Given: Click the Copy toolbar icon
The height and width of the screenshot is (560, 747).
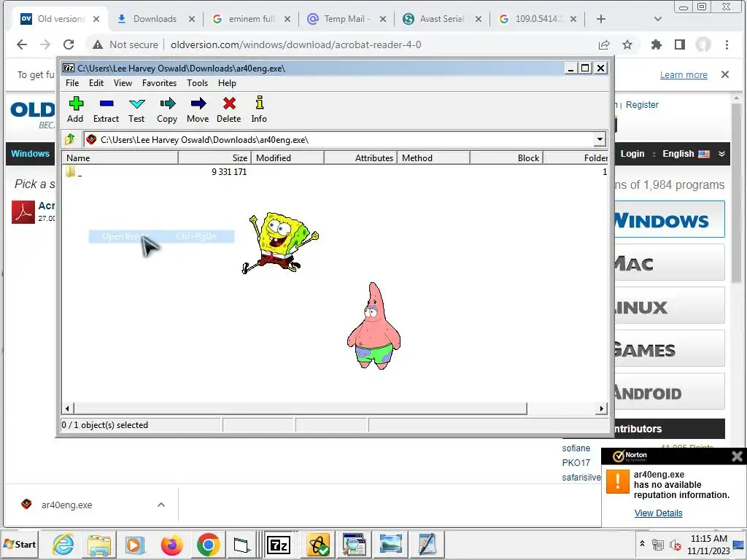Looking at the screenshot, I should click(167, 110).
